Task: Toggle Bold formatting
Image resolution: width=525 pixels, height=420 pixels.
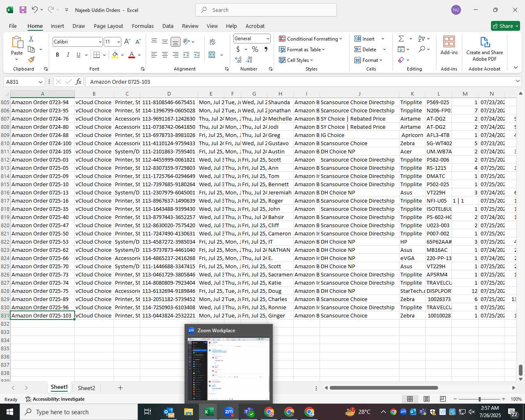Action: [57, 55]
